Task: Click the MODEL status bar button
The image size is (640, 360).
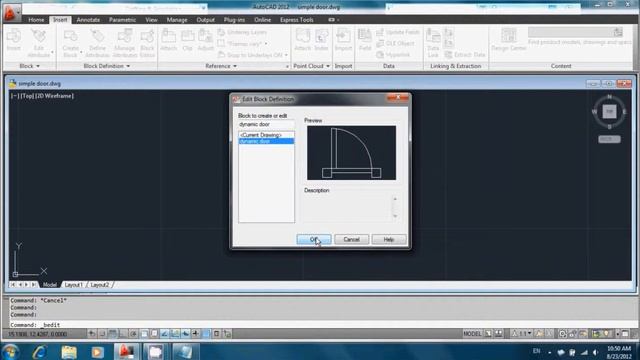Action: (x=472, y=333)
